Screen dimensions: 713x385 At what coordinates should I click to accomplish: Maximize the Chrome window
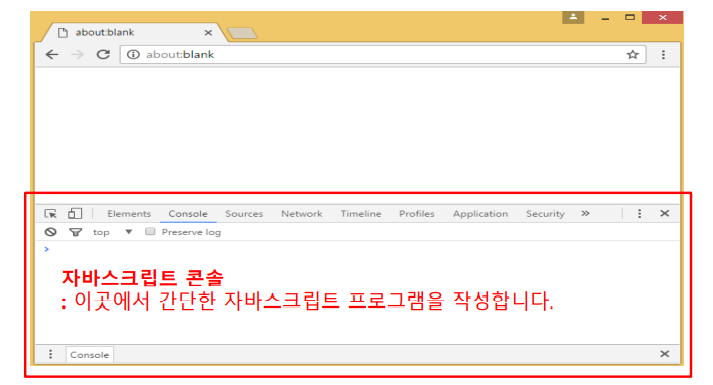pos(630,17)
